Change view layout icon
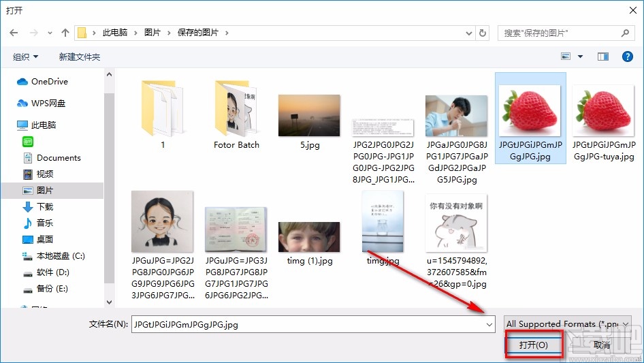The image size is (644, 363). (566, 57)
